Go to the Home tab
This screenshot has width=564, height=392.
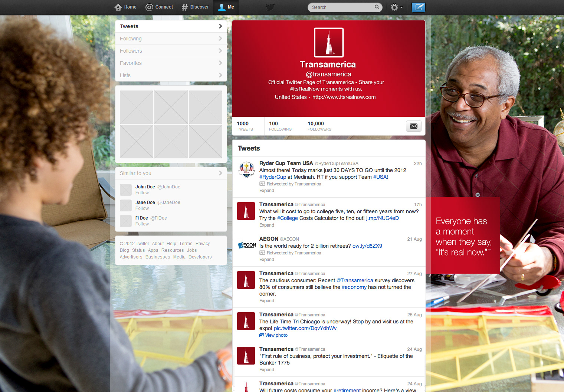pos(130,7)
